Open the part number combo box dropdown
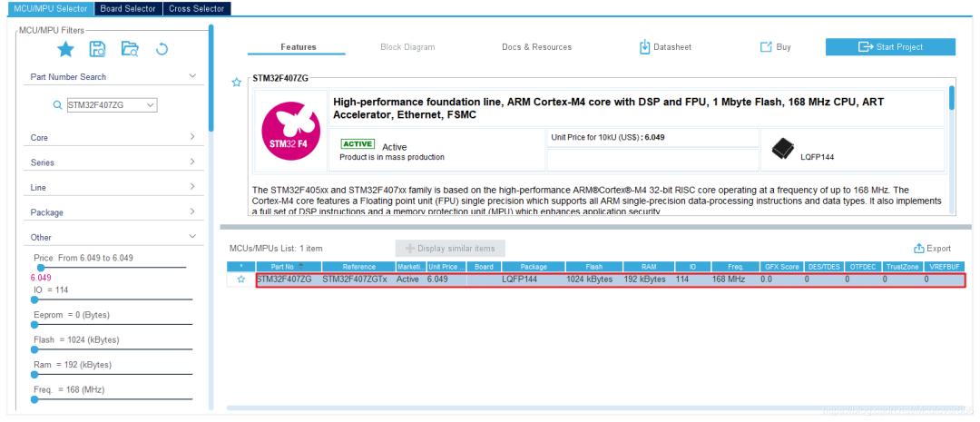 click(150, 105)
